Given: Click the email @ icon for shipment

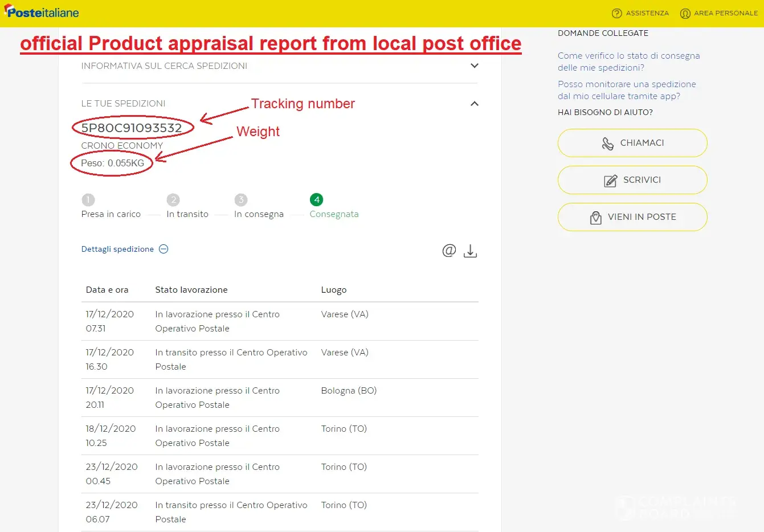Looking at the screenshot, I should click(449, 251).
